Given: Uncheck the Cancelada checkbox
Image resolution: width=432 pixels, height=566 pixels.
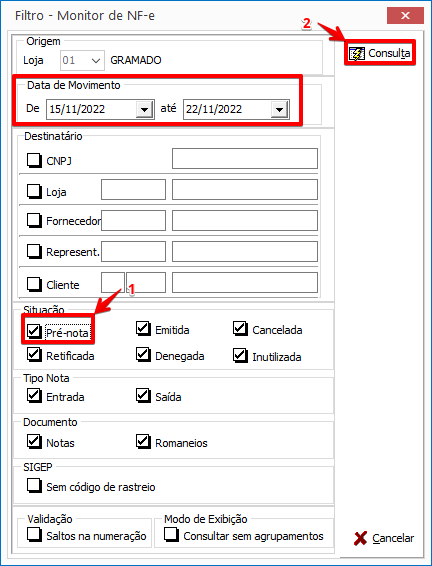Looking at the screenshot, I should click(240, 328).
